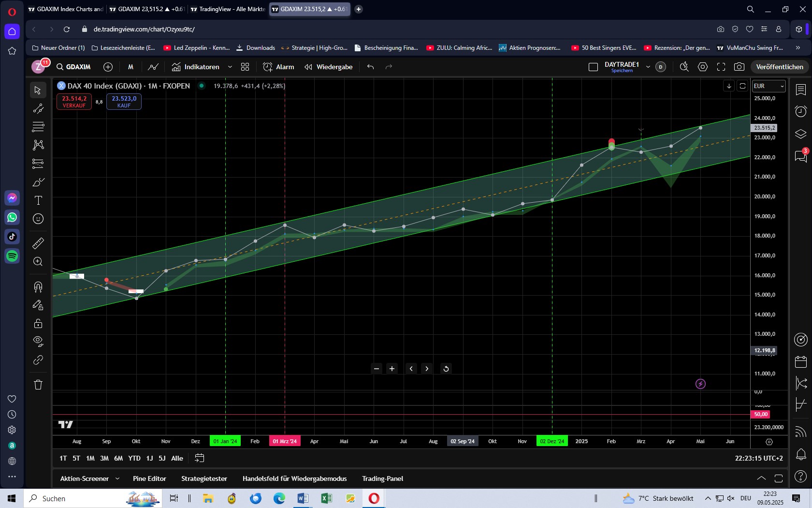Click the Veröffentlichen button
The image size is (812, 508).
pos(779,67)
